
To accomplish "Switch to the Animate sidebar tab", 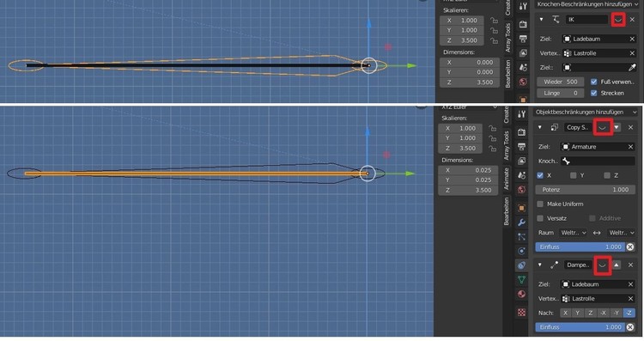I will point(507,179).
